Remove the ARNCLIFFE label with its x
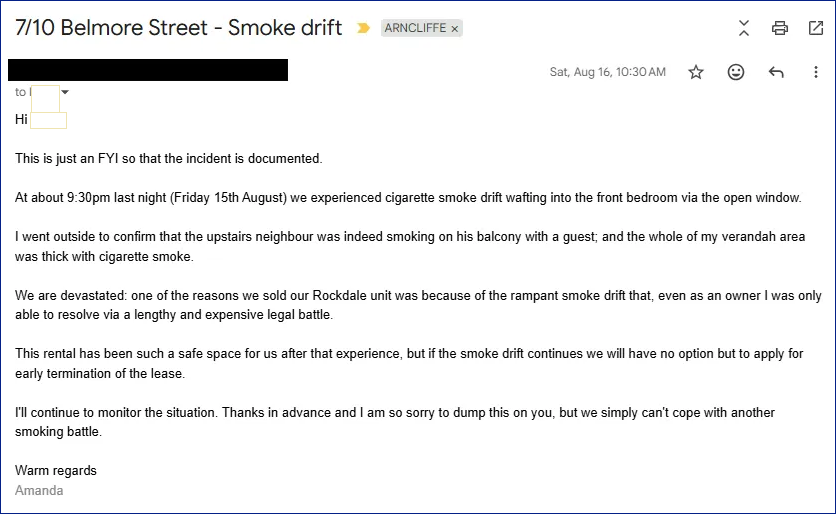836x514 pixels. (x=455, y=29)
